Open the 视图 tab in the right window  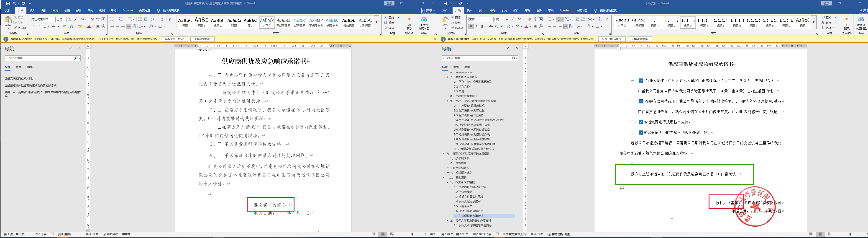tap(540, 10)
